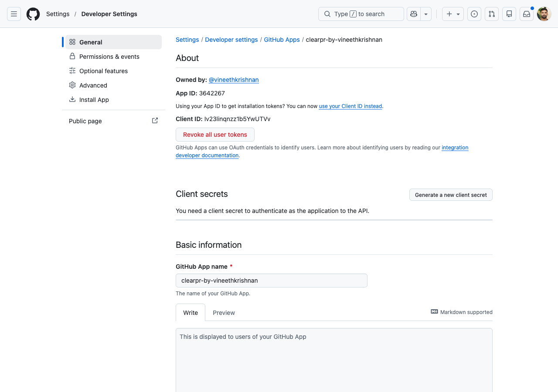The image size is (558, 392).
Task: Open the @vineethkrishnan owner link
Action: 234,80
